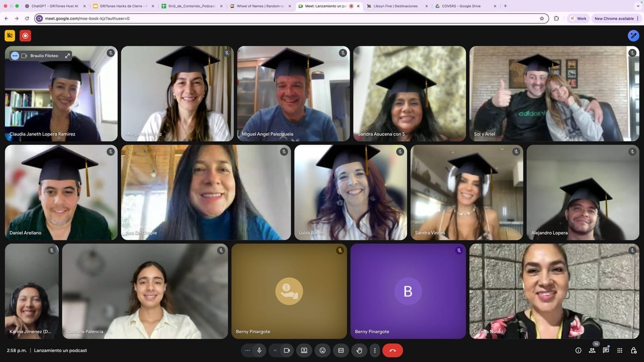Open a new browser tab

pyautogui.click(x=505, y=6)
